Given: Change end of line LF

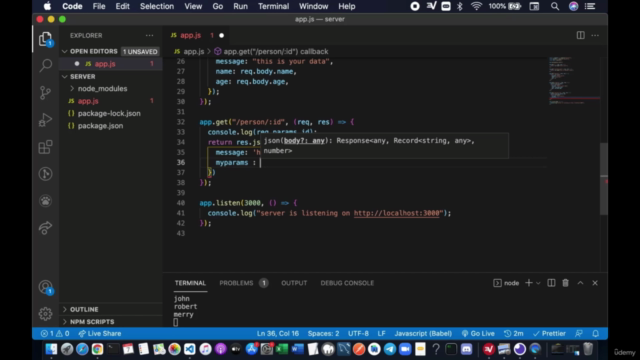Looking at the screenshot, I should coord(381,333).
